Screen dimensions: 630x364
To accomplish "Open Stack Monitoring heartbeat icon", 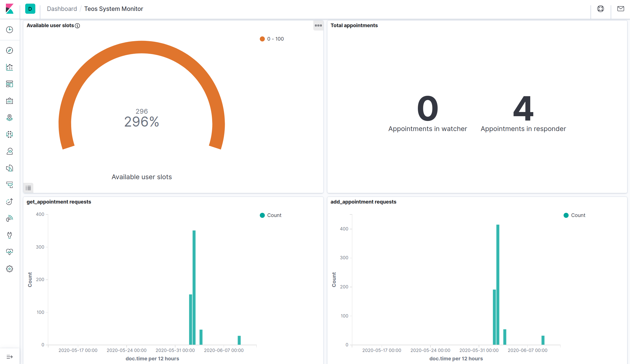I will pos(10,252).
